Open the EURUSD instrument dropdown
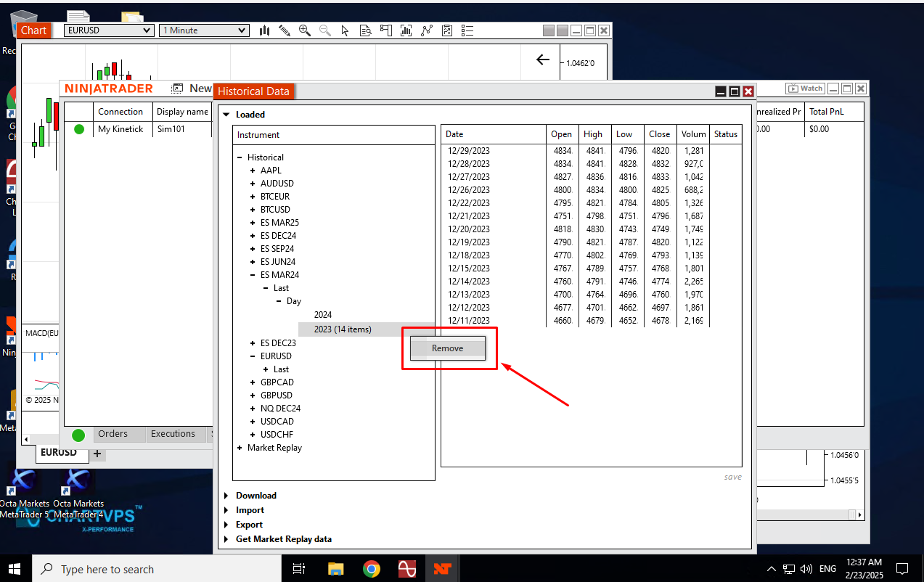 pyautogui.click(x=109, y=30)
